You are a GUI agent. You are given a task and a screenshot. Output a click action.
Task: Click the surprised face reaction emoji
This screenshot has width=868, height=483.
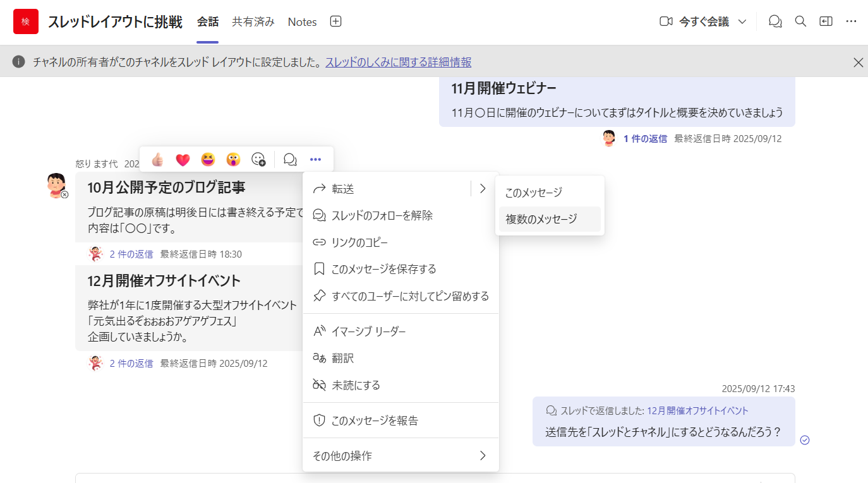click(233, 160)
